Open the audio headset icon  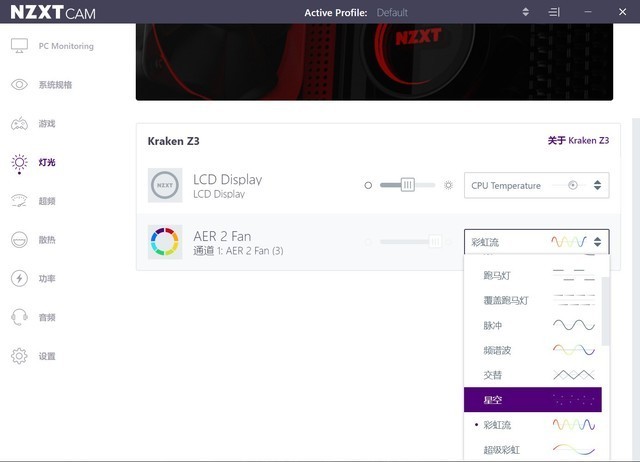tap(19, 317)
